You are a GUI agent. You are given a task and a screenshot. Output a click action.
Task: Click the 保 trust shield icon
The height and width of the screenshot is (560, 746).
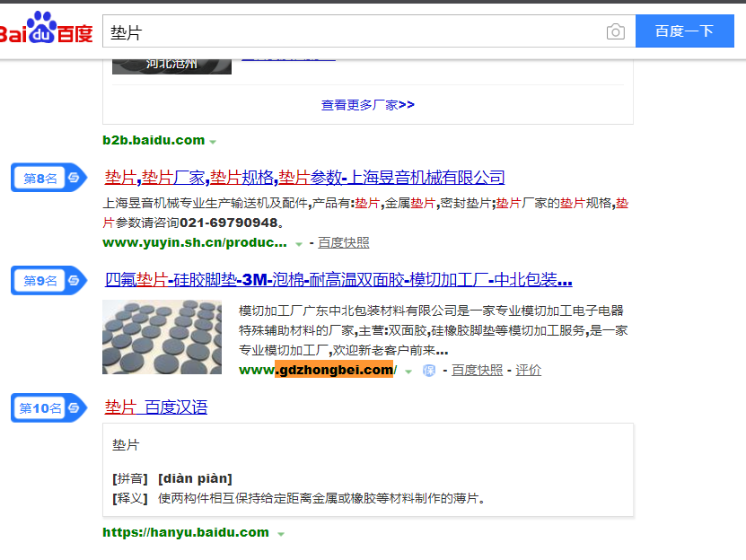coord(429,370)
